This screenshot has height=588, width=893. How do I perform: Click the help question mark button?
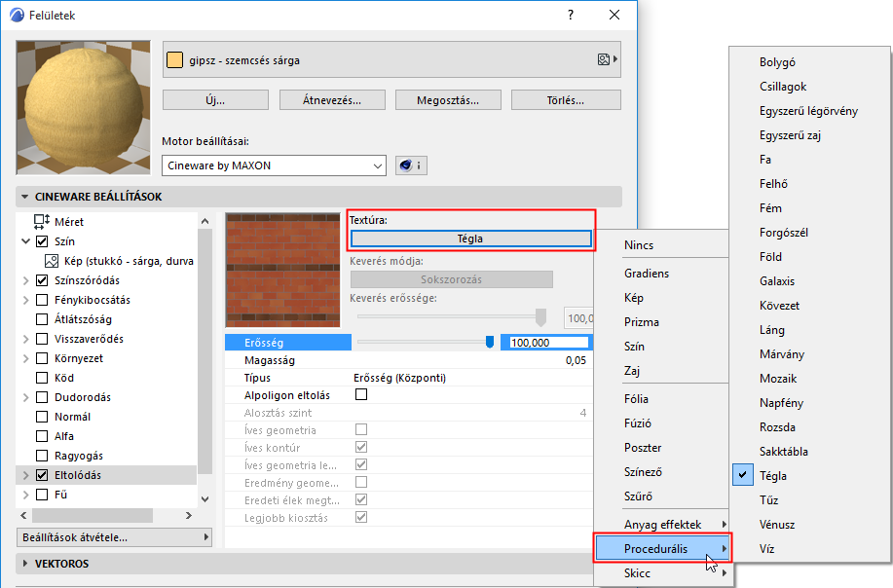point(571,15)
